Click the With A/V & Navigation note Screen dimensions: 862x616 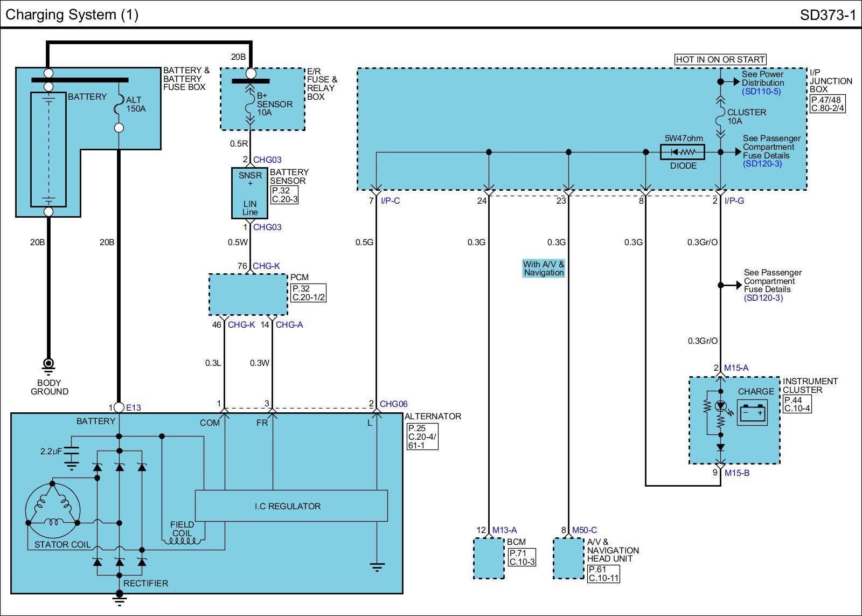pyautogui.click(x=544, y=268)
